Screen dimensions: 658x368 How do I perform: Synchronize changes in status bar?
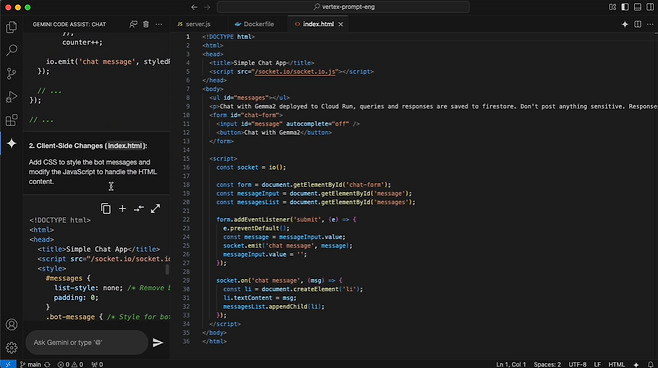(47, 364)
